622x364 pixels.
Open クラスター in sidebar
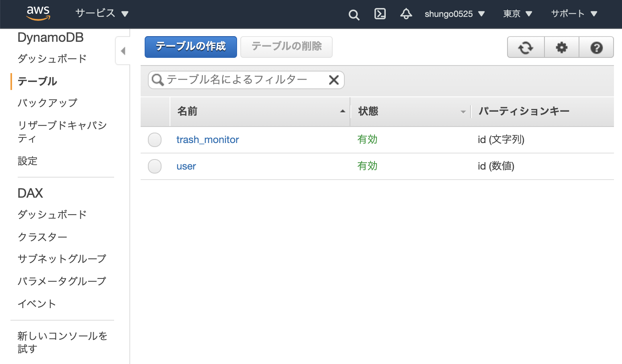point(43,237)
